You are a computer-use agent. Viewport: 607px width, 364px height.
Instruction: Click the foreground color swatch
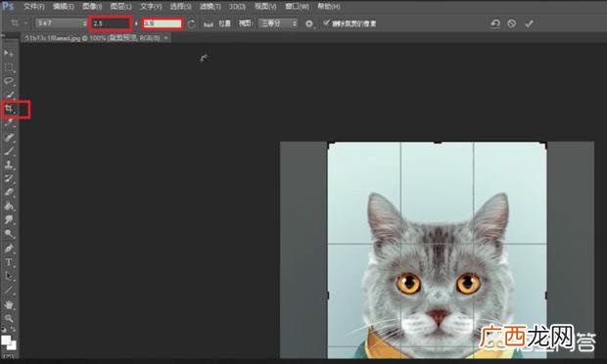point(6,340)
